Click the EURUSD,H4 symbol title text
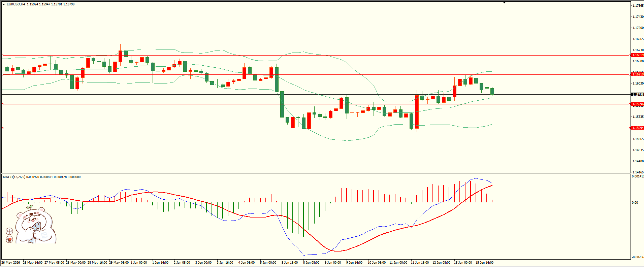 [16, 4]
